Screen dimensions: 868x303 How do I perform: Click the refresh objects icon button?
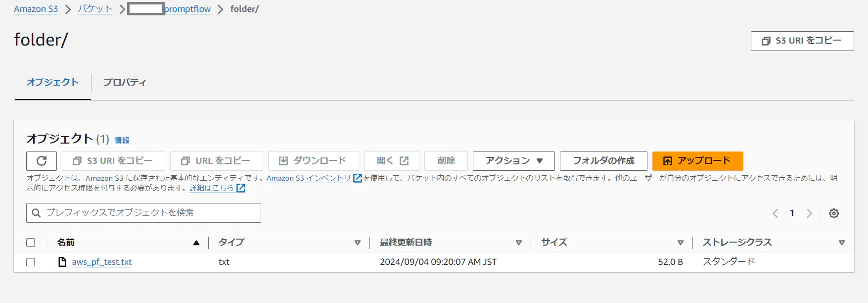point(42,161)
